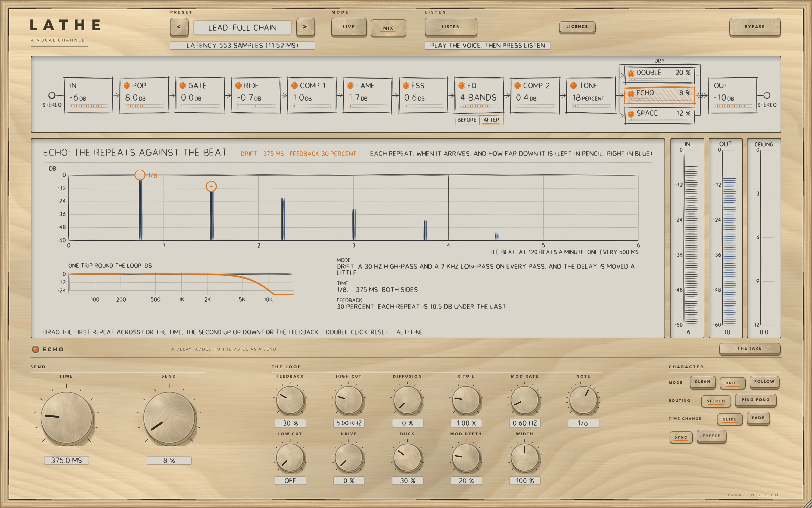Click the MOD DEPTH knob
The height and width of the screenshot is (508, 812).
coord(466,457)
